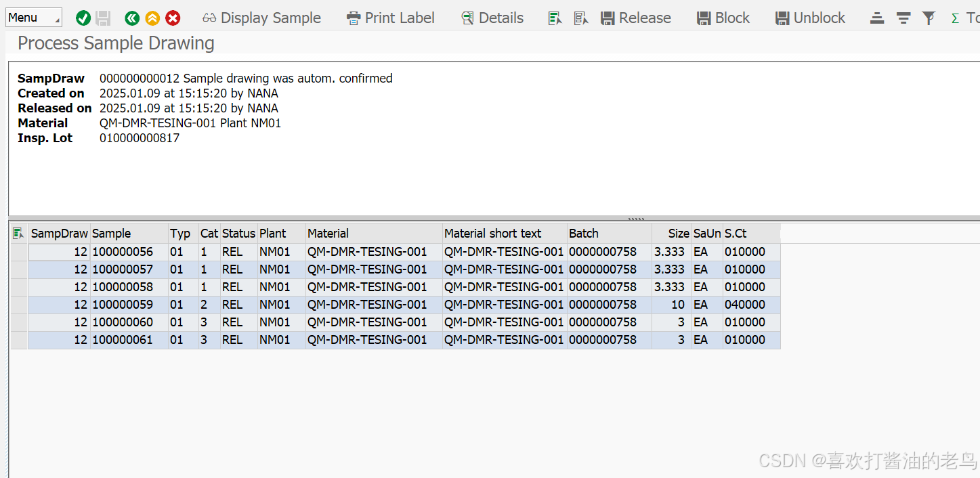The image size is (980, 478).
Task: Click the sort ascending icon
Action: tap(876, 18)
